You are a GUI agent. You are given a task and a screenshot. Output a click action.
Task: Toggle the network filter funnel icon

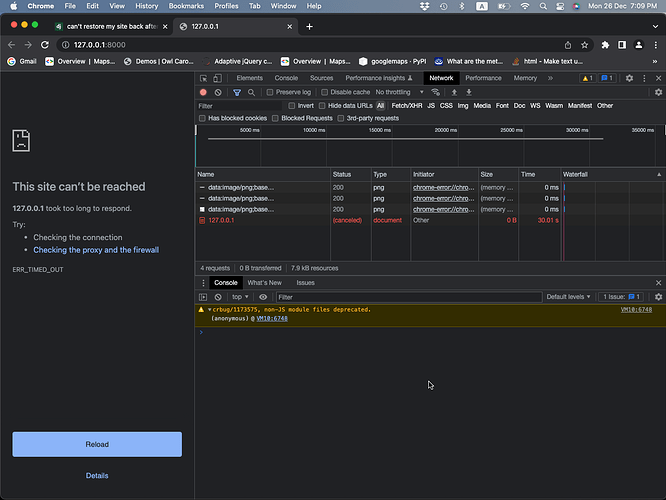pyautogui.click(x=237, y=92)
